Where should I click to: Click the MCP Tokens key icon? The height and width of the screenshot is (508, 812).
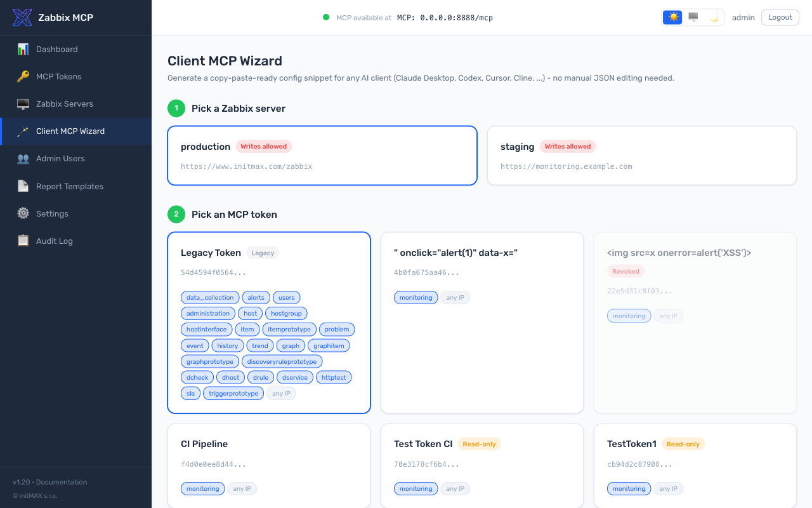23,76
